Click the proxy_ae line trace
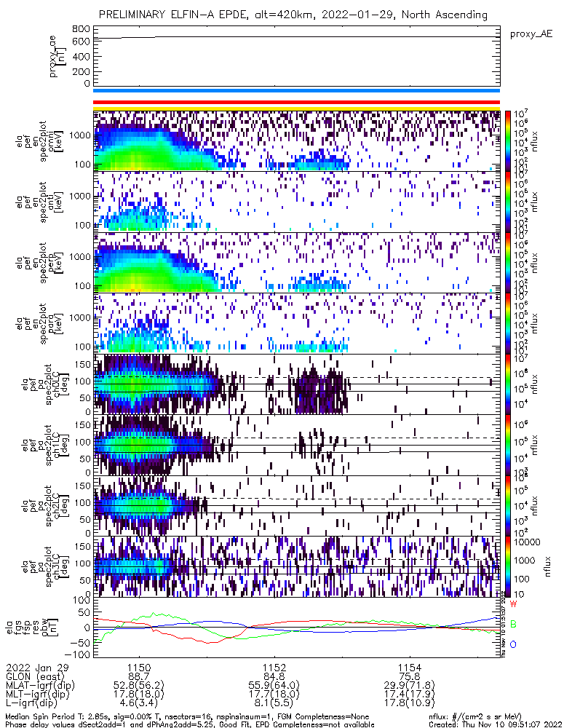The height and width of the screenshot is (728, 564). tap(297, 36)
